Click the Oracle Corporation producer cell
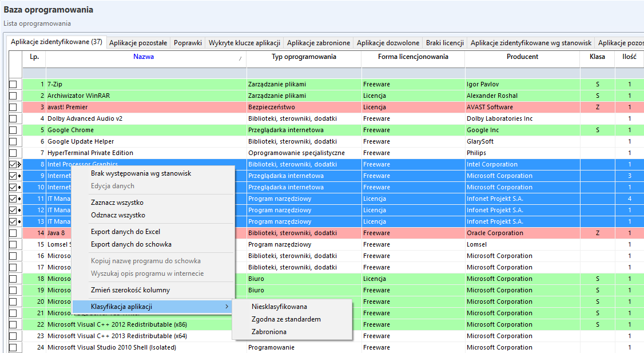Screen dimensions: 644x353 522,233
